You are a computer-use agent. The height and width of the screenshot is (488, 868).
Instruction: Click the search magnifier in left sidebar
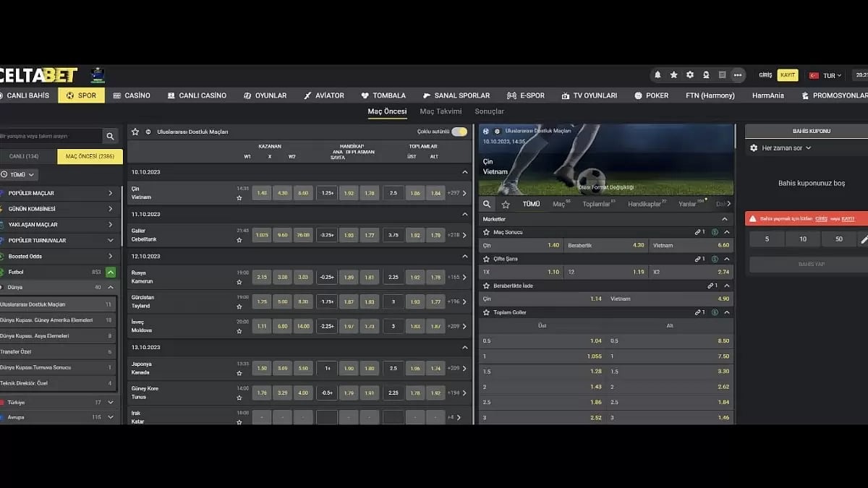click(x=110, y=136)
